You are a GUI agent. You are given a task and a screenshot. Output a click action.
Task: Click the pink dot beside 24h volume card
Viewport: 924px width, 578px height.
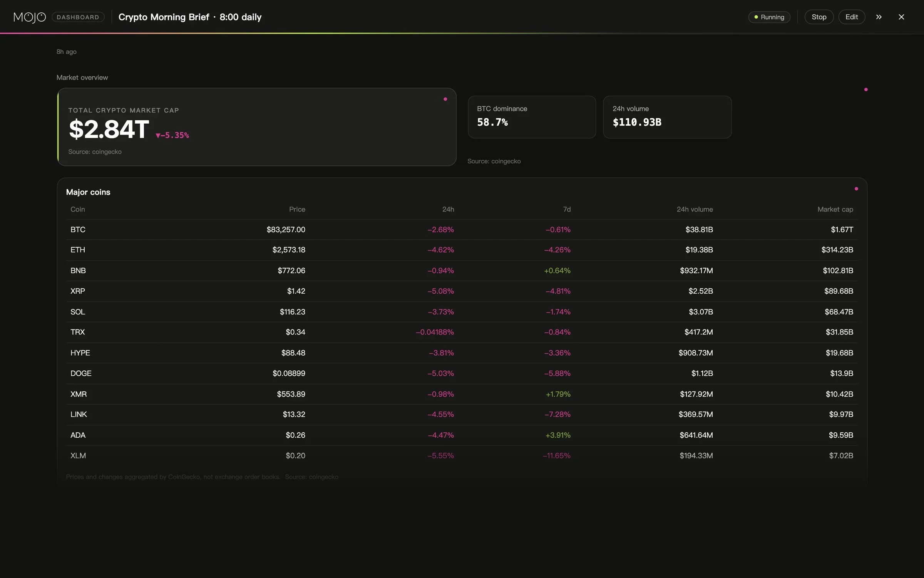point(866,89)
